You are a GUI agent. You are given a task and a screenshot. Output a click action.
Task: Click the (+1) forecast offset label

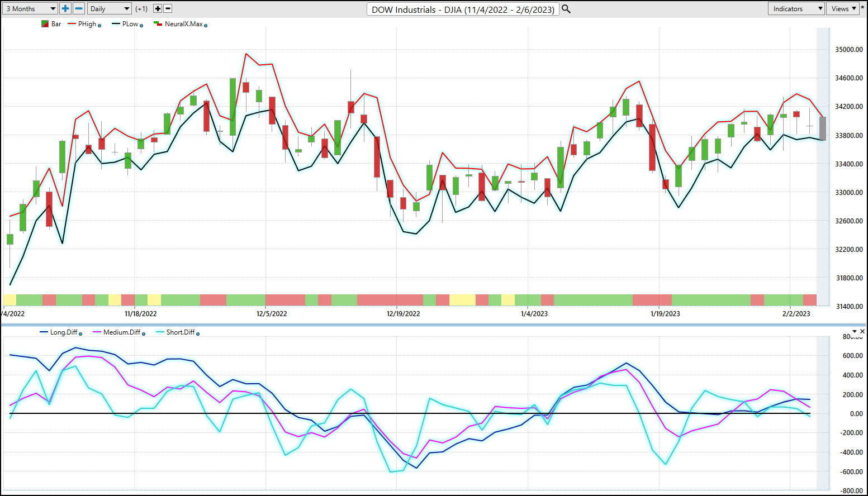coord(141,9)
